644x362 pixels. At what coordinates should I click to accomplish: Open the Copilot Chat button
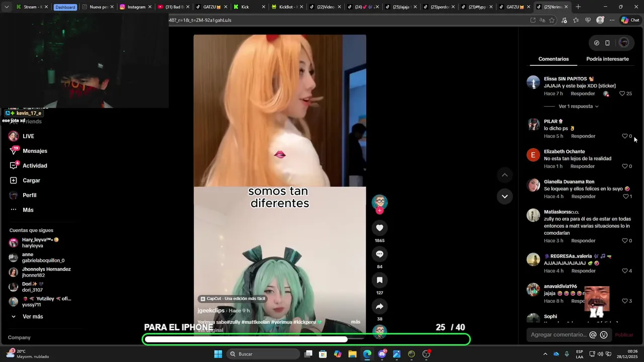(x=630, y=20)
